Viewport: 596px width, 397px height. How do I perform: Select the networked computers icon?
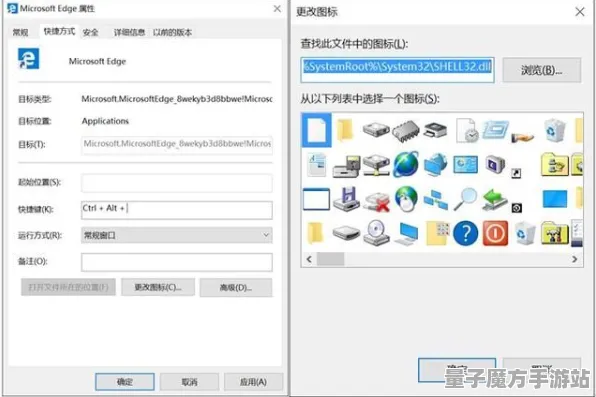(x=436, y=200)
